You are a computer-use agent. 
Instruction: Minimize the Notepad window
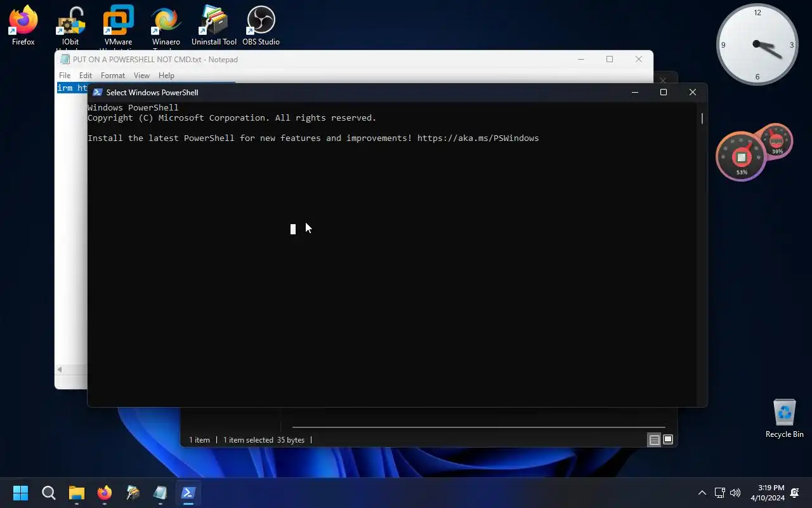580,59
